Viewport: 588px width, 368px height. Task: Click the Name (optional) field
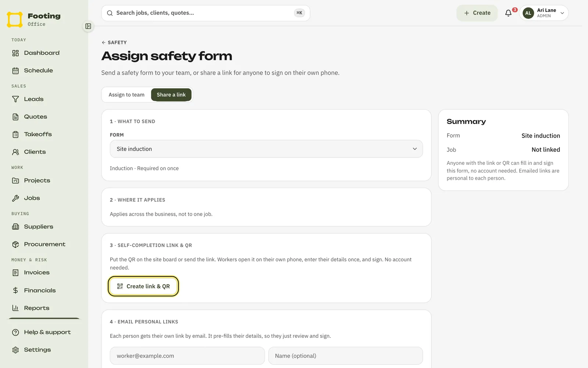345,356
